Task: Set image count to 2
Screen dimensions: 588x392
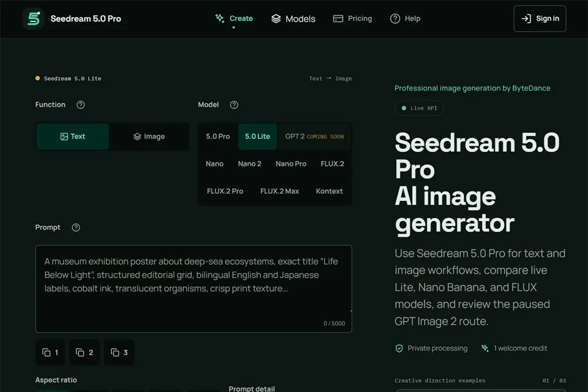Action: pyautogui.click(x=85, y=353)
